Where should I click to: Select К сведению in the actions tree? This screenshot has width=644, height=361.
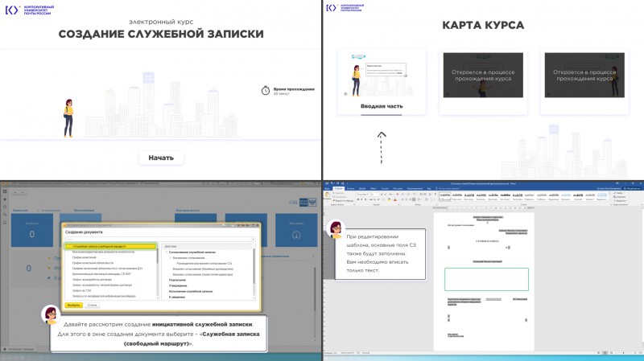click(x=176, y=297)
